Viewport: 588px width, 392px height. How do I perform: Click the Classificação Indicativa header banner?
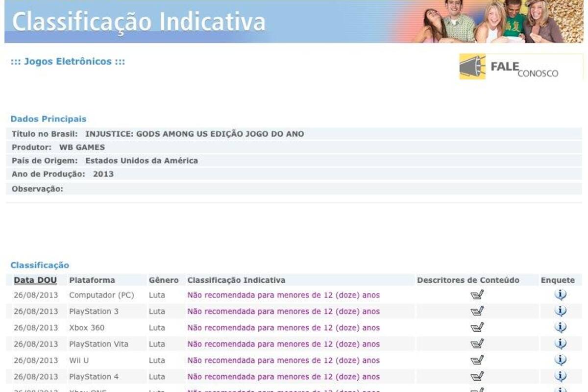(294, 22)
